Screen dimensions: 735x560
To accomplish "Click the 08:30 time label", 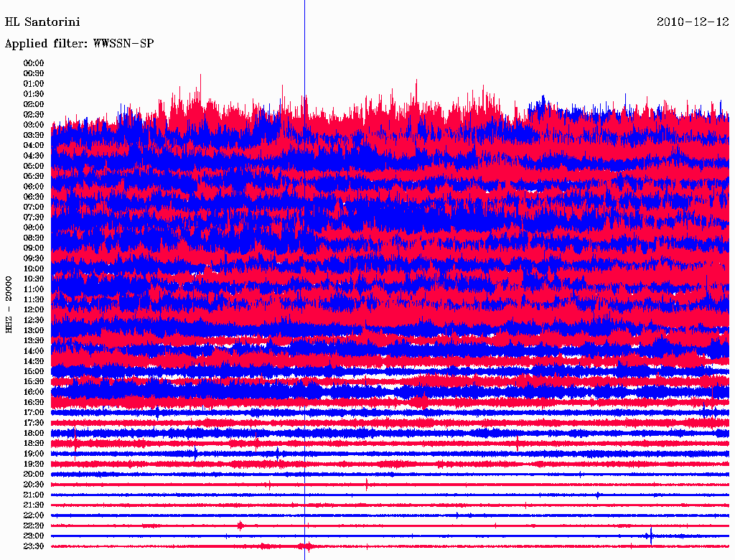I will 34,238.
